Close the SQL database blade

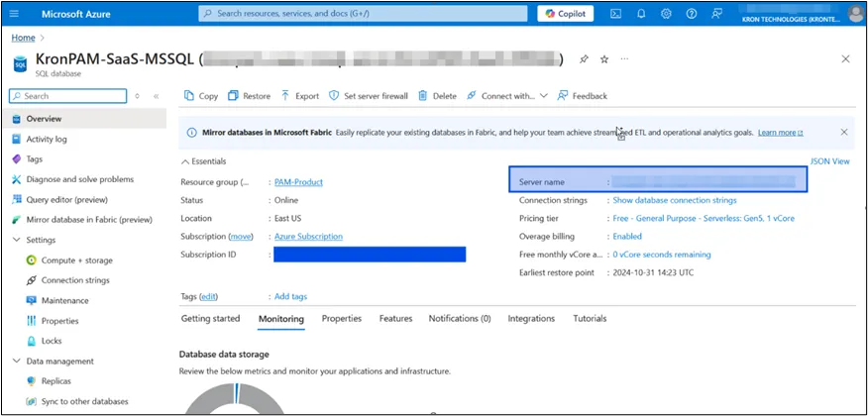click(845, 59)
